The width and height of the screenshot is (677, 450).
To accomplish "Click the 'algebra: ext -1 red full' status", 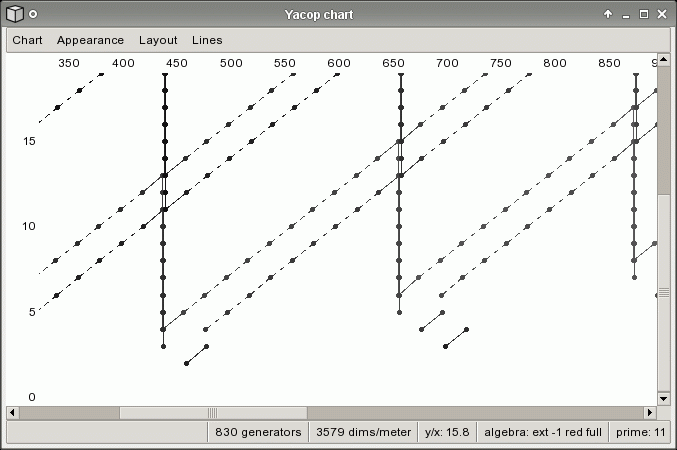I will (x=543, y=432).
